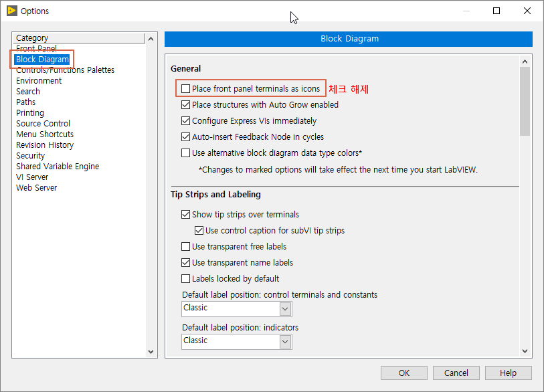Click the LabVIEW icon in the title bar

click(12, 11)
